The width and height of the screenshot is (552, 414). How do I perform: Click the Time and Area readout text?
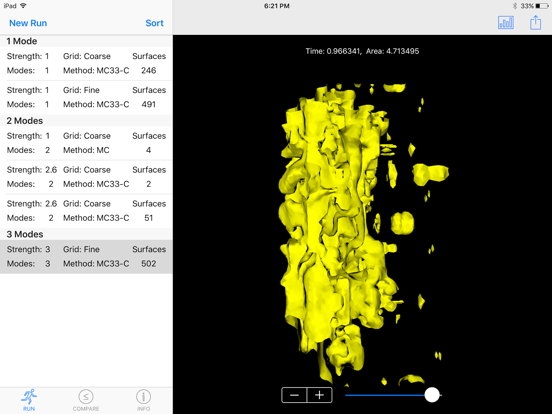pyautogui.click(x=362, y=51)
